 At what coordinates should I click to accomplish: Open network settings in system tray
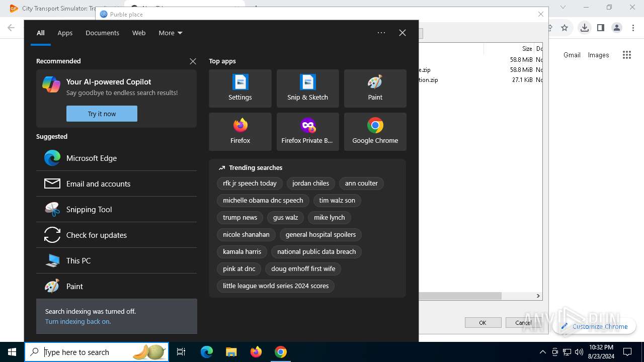tap(567, 352)
